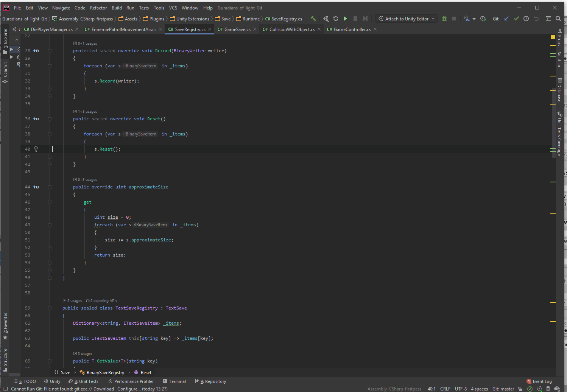Click the read-only lock icon in status bar
The width and height of the screenshot is (567, 392).
[520, 389]
